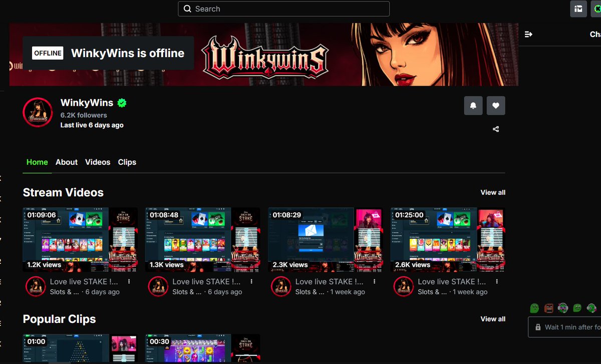Pick the plain green blob emote

click(x=535, y=308)
